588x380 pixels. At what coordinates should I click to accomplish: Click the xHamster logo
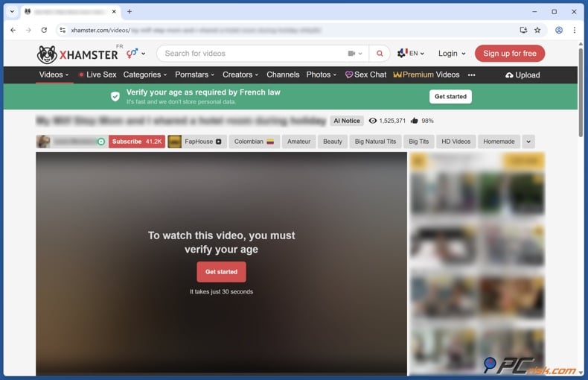[77, 54]
